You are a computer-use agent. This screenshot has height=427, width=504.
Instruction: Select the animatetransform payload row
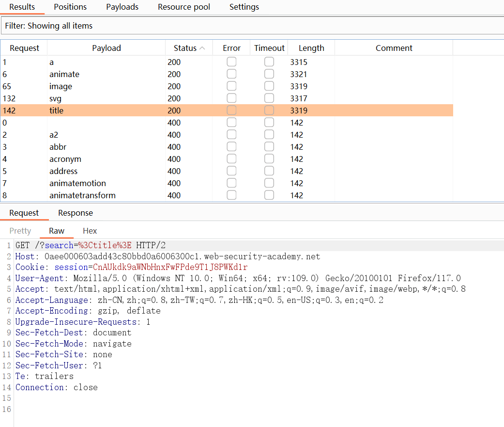pos(82,195)
